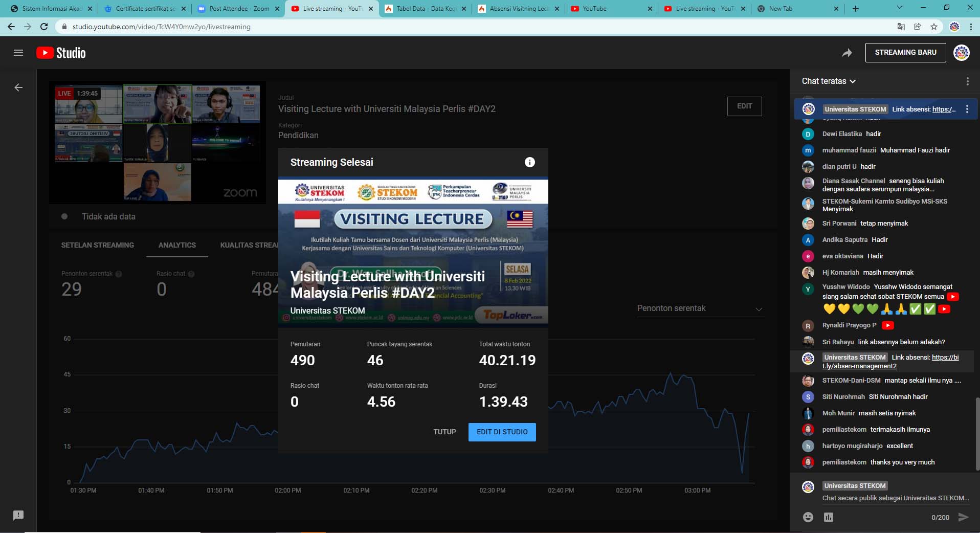
Task: Reload the page in browser
Action: (x=44, y=27)
